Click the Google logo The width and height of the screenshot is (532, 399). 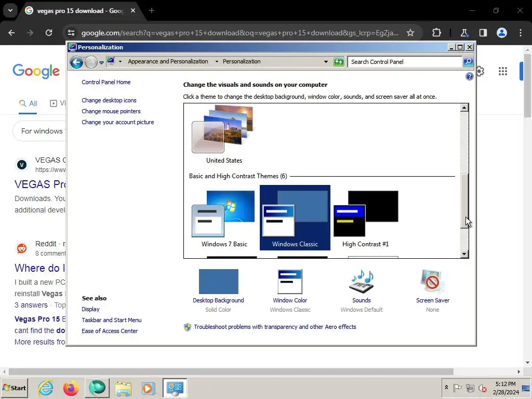coord(36,71)
